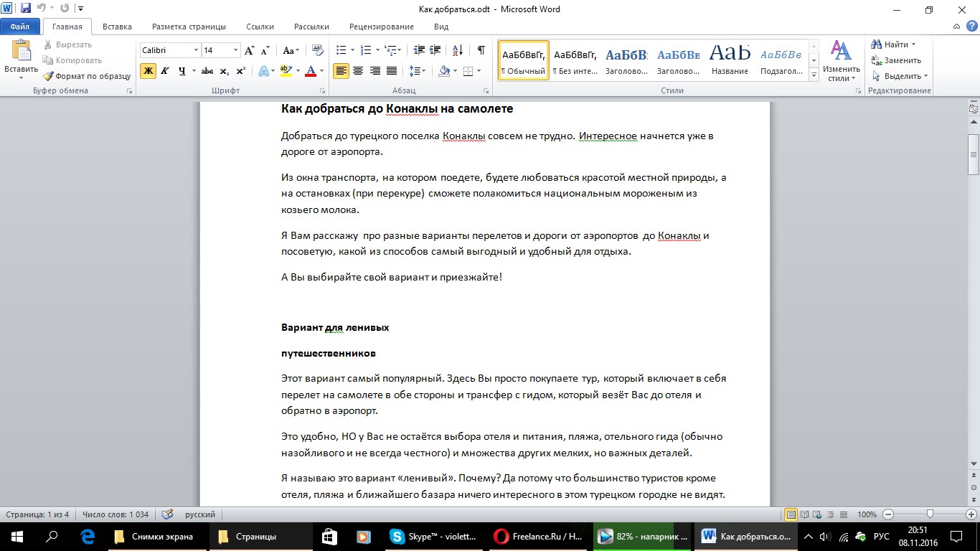Increase font size with the grow font icon
Viewport: 980px width, 551px height.
click(x=249, y=50)
